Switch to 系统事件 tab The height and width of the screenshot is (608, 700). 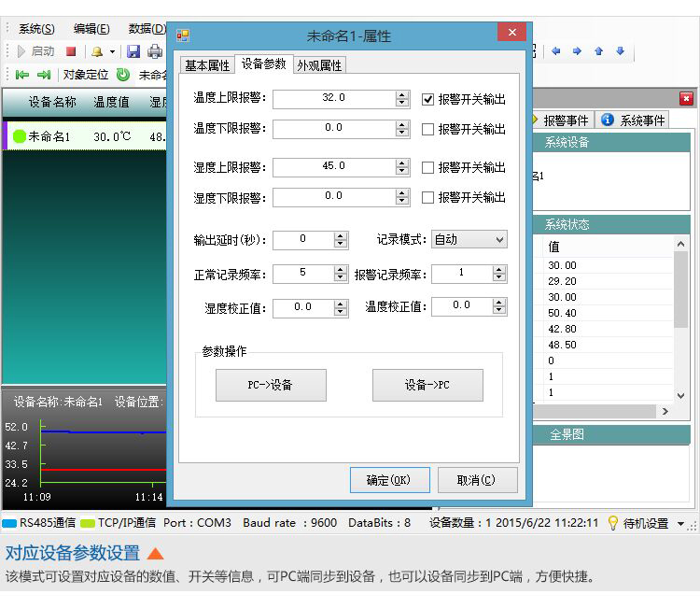click(632, 120)
